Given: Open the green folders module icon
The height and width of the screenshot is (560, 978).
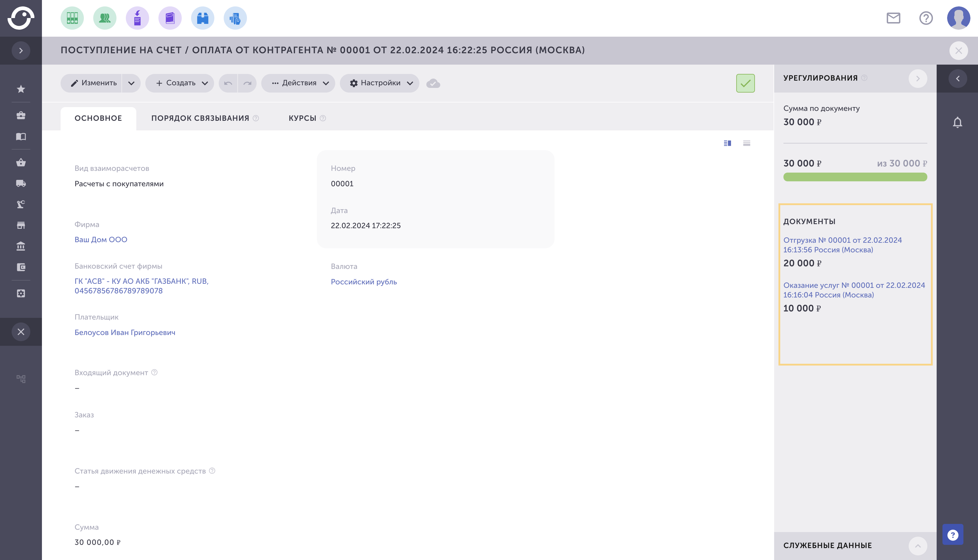Looking at the screenshot, I should pyautogui.click(x=72, y=18).
